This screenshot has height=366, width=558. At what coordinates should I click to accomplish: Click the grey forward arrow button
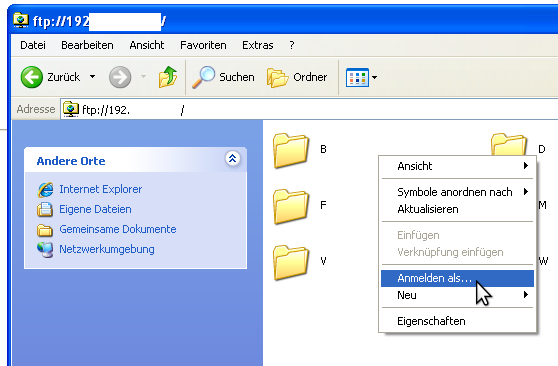click(x=120, y=77)
